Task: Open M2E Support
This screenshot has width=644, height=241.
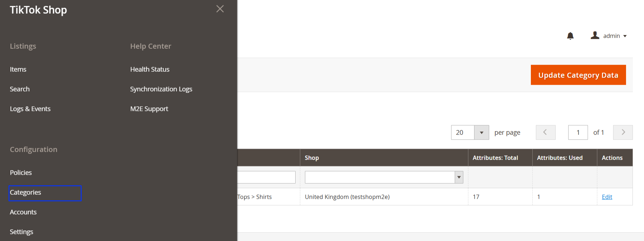Action: click(x=149, y=109)
